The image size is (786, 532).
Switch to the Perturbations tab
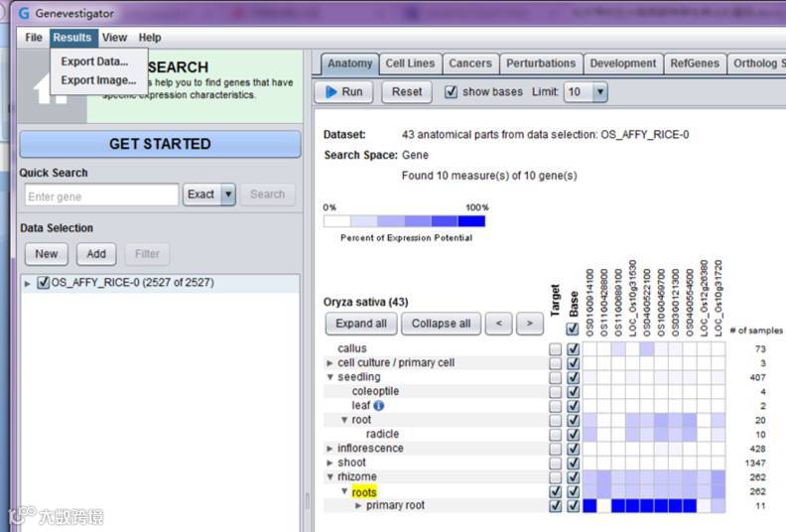[x=541, y=64]
